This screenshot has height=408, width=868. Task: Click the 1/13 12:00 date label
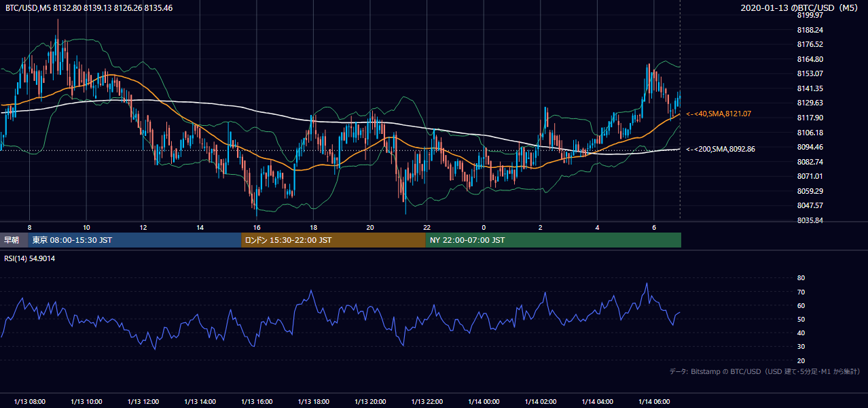[x=143, y=401]
